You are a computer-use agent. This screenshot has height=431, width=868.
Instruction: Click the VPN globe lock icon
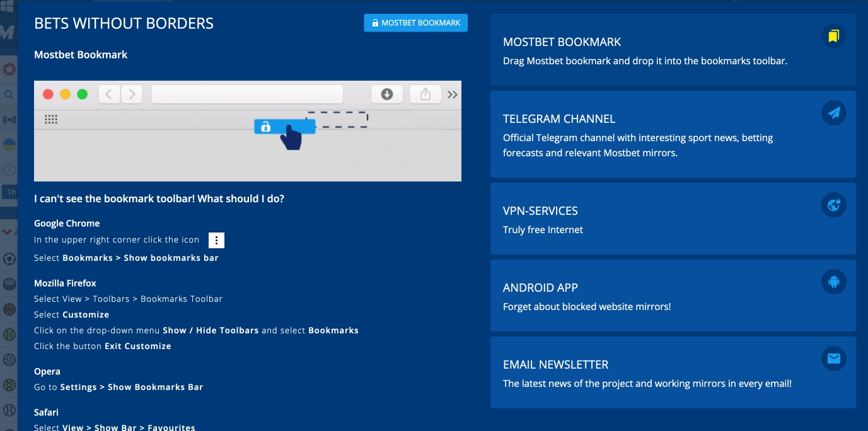point(834,205)
